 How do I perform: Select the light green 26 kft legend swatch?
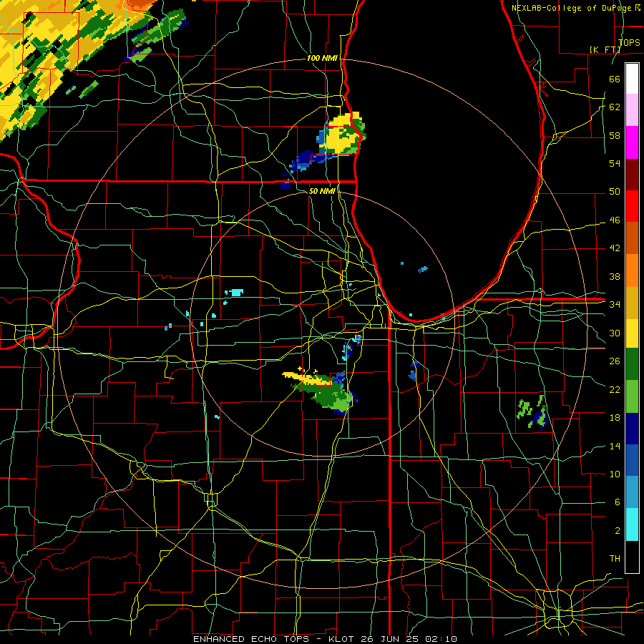(632, 396)
